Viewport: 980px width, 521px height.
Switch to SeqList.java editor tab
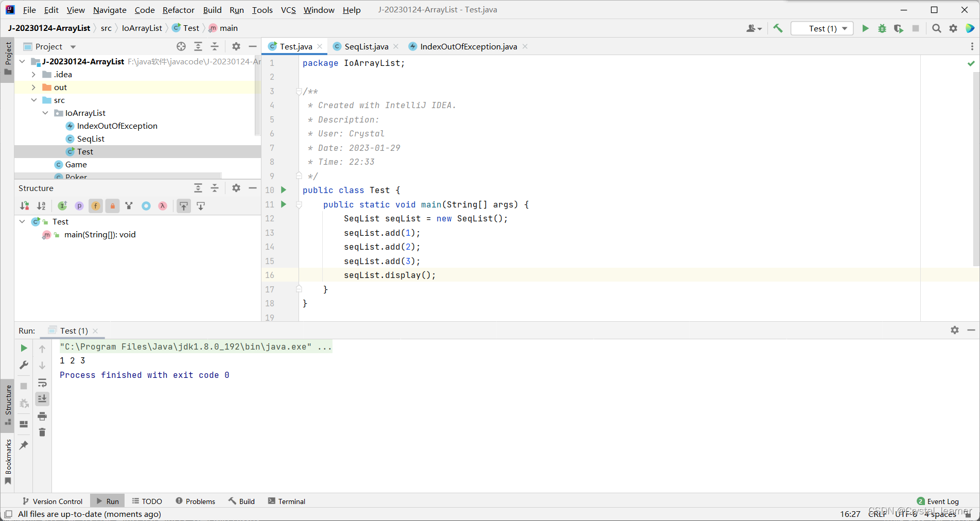[x=366, y=46]
